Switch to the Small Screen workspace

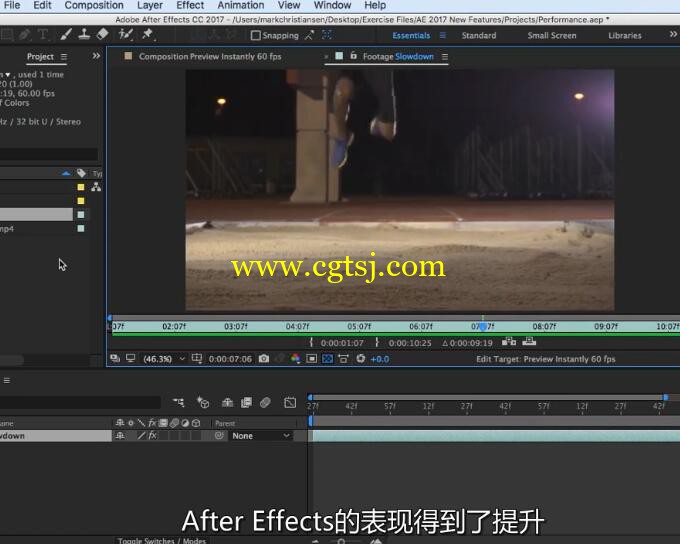click(x=552, y=36)
